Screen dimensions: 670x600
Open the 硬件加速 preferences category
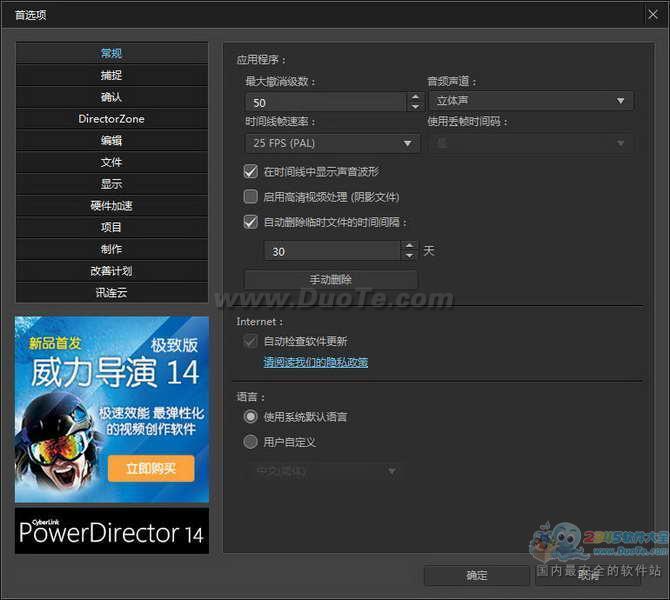[x=112, y=206]
